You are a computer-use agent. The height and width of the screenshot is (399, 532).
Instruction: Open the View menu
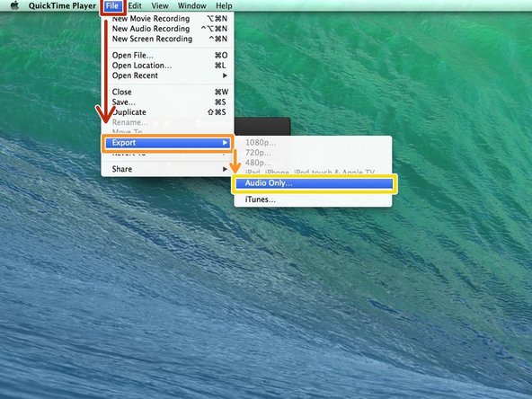point(160,5)
